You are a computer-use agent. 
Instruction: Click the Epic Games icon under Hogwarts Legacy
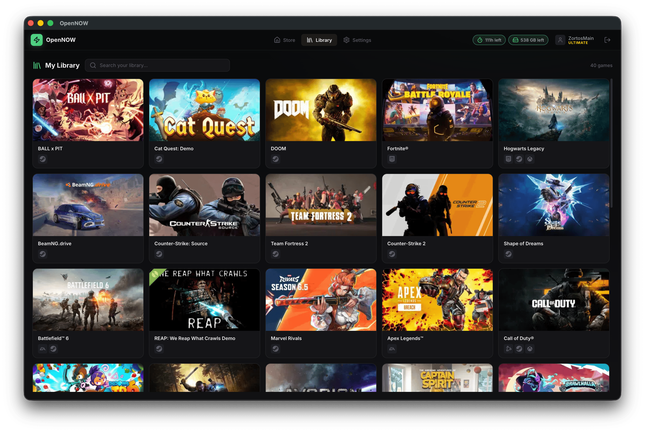(508, 159)
